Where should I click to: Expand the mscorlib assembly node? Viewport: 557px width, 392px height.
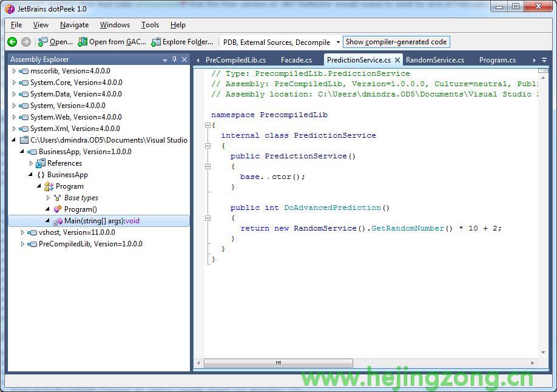tap(15, 71)
